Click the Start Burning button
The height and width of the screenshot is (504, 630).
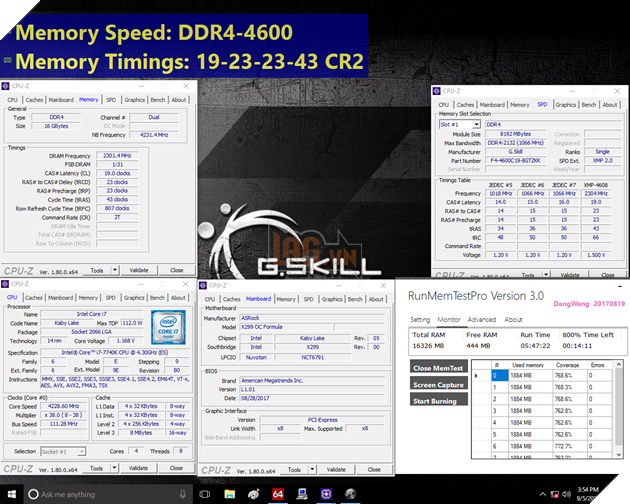point(438,401)
